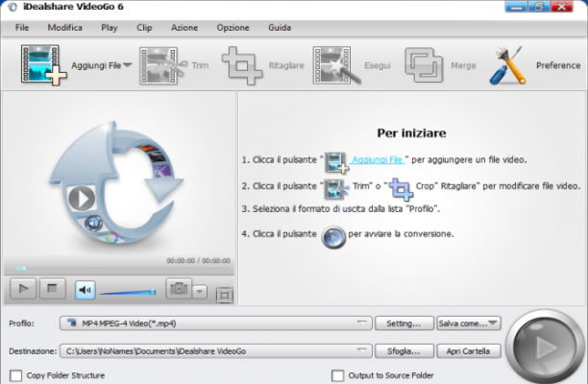588x384 pixels.
Task: Click the blue convert icon in step 4
Action: tap(333, 237)
